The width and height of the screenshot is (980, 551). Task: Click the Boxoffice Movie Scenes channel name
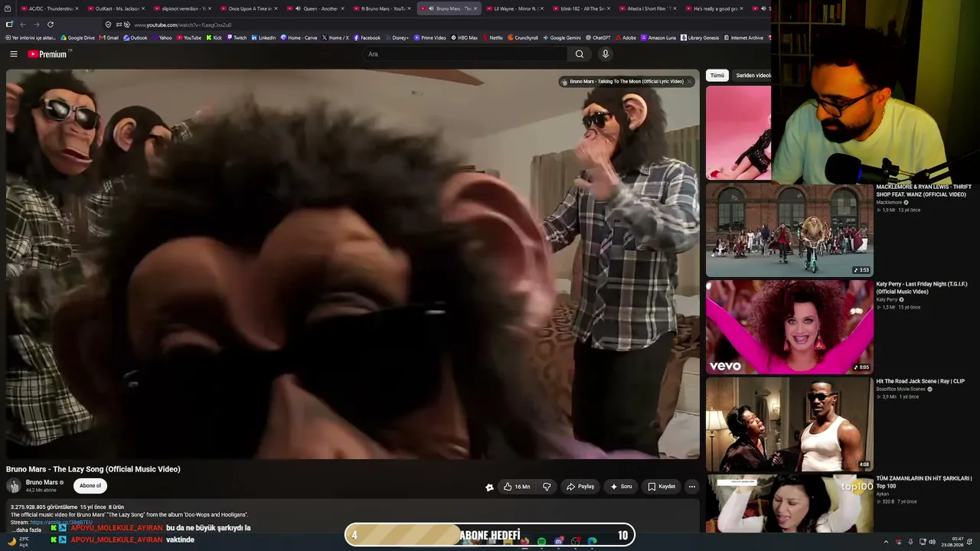(x=901, y=390)
